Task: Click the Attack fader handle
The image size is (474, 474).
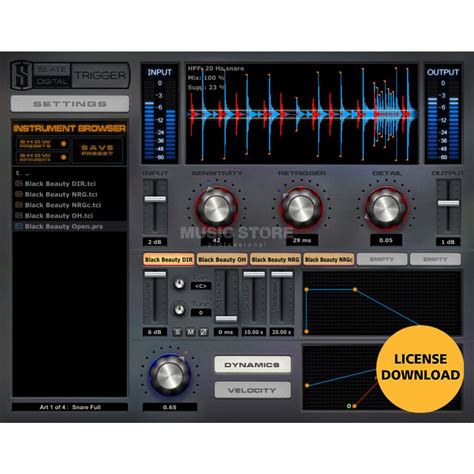Action: coord(226,319)
